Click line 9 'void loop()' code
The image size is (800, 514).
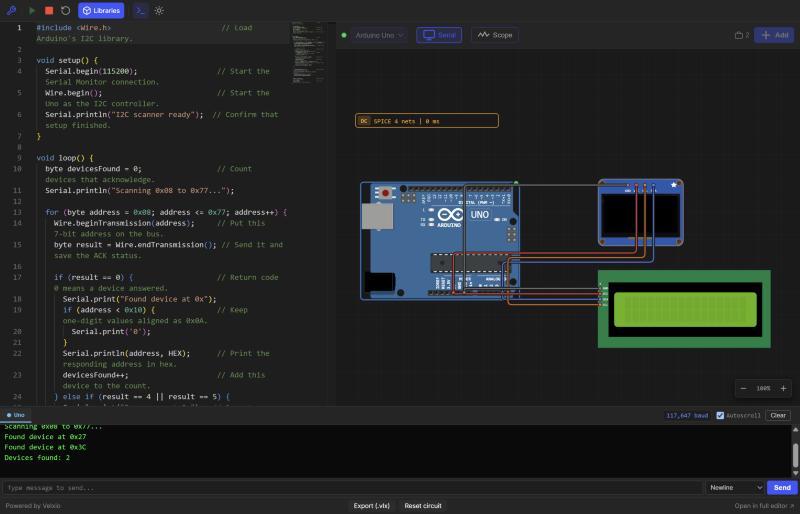coord(65,158)
